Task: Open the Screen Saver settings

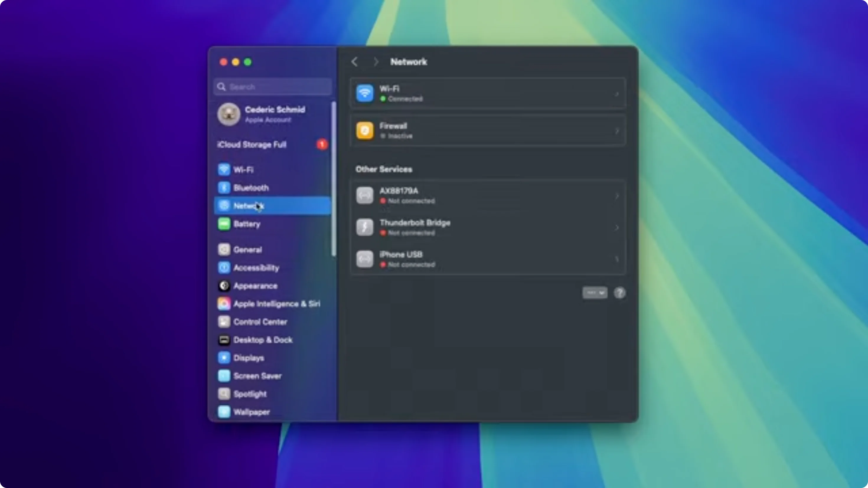Action: click(x=258, y=376)
